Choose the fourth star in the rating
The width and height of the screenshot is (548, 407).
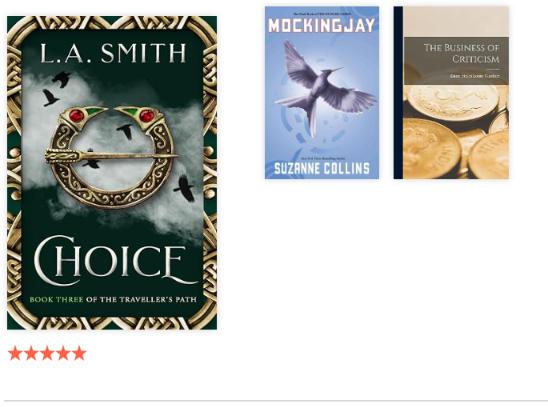(x=63, y=353)
